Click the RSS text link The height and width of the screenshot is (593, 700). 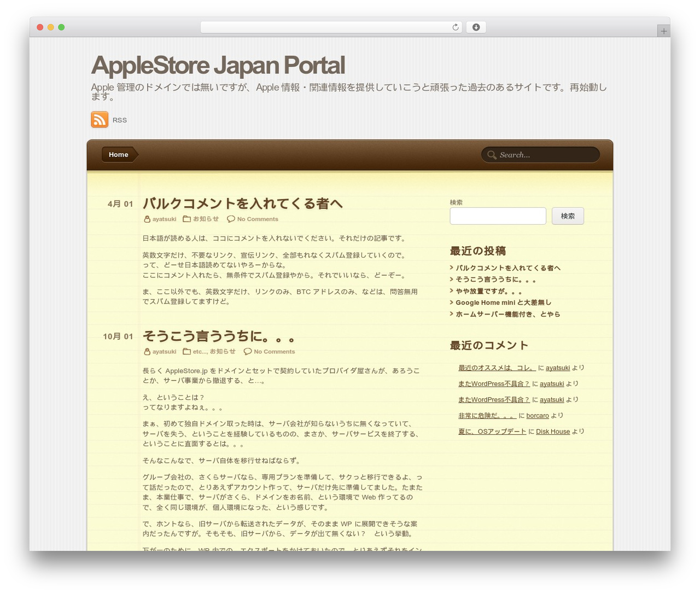119,120
